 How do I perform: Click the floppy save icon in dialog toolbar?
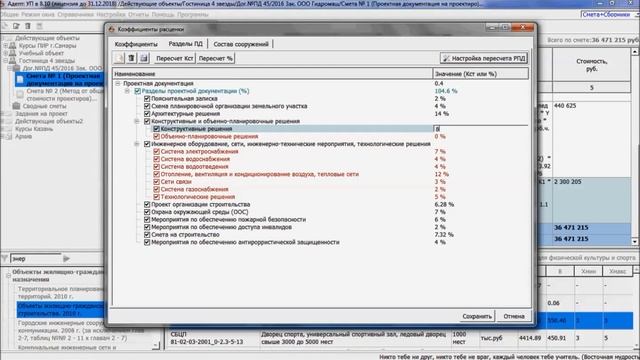tap(144, 58)
